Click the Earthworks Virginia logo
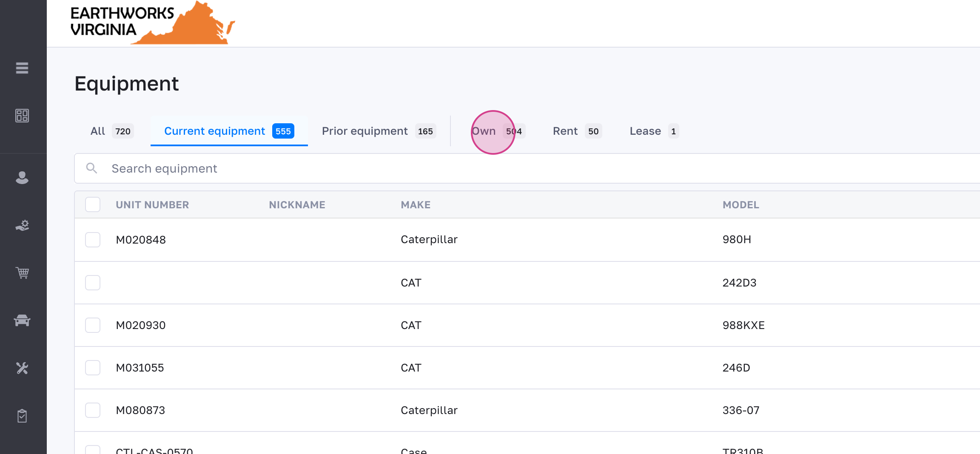The height and width of the screenshot is (454, 980). [152, 23]
